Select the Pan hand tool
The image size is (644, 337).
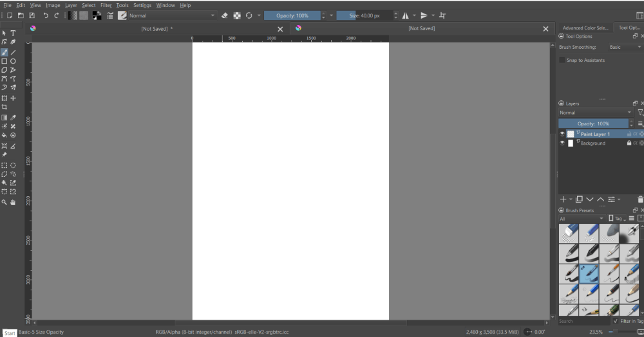click(x=13, y=202)
